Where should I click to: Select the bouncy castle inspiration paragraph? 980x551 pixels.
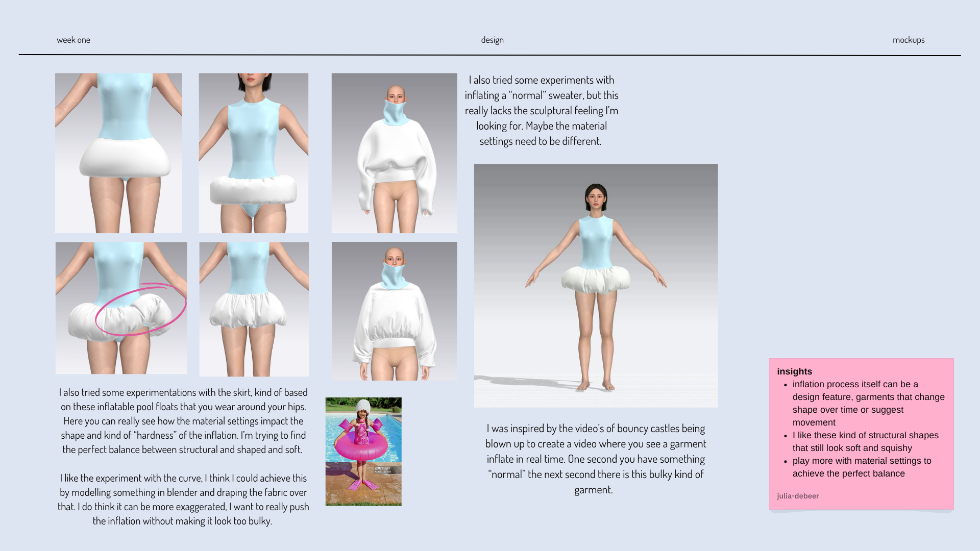point(595,459)
